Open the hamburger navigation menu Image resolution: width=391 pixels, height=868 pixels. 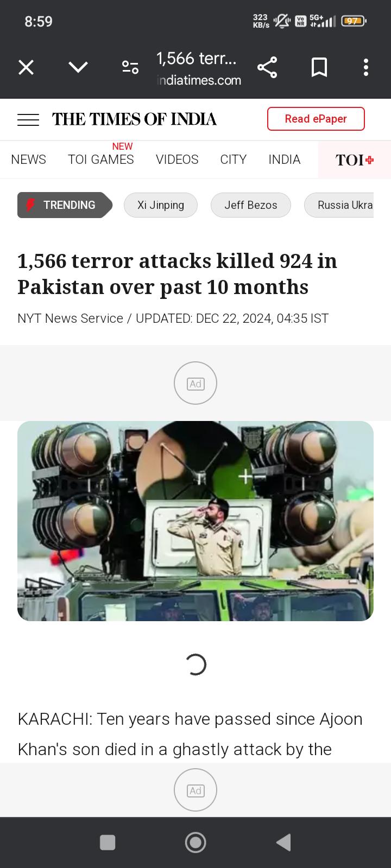28,119
